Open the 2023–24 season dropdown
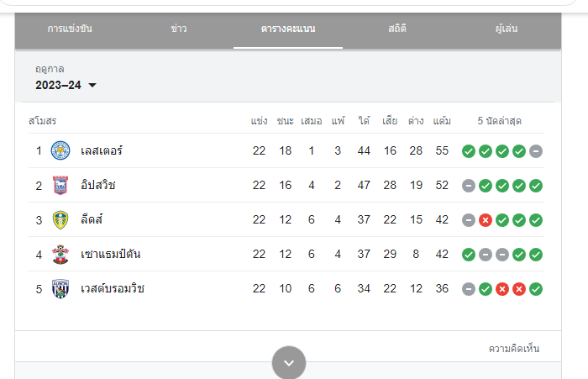 click(66, 85)
